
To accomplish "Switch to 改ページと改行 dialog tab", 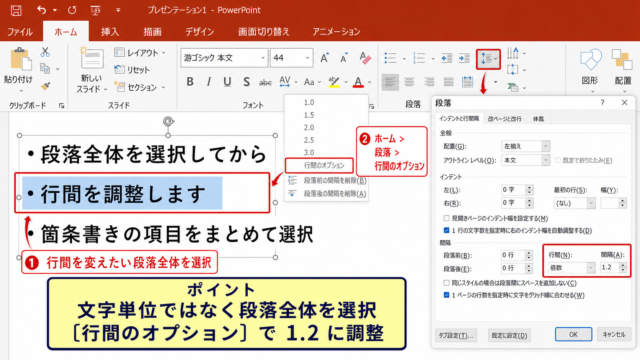I will (x=504, y=119).
